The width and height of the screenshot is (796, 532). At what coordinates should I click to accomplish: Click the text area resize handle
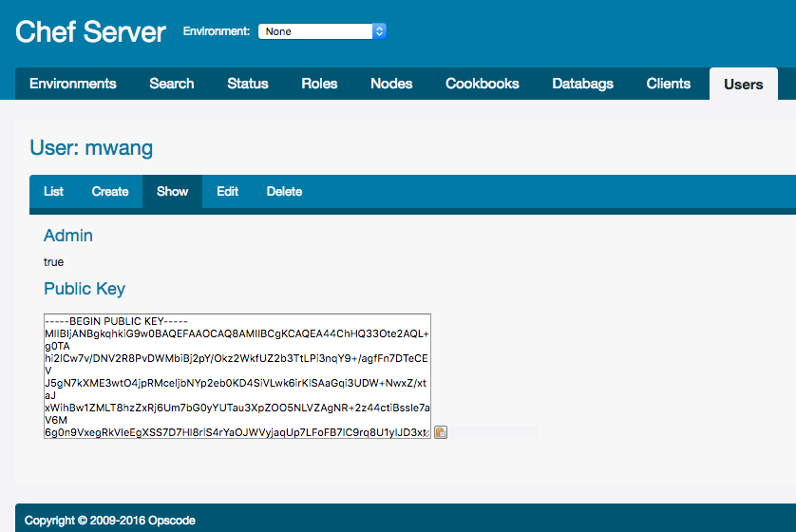tap(426, 434)
